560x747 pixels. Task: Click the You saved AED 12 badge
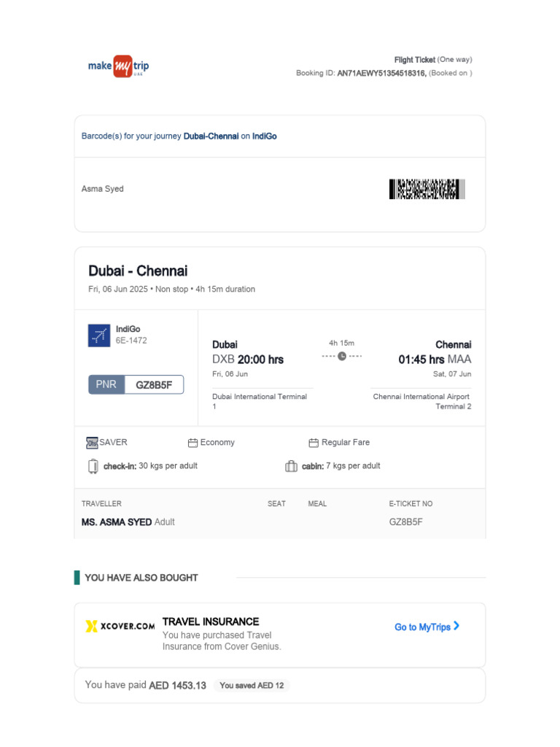[252, 686]
